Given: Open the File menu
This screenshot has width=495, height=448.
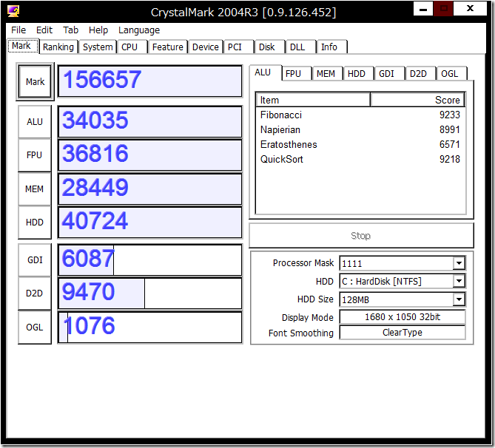Looking at the screenshot, I should (18, 30).
